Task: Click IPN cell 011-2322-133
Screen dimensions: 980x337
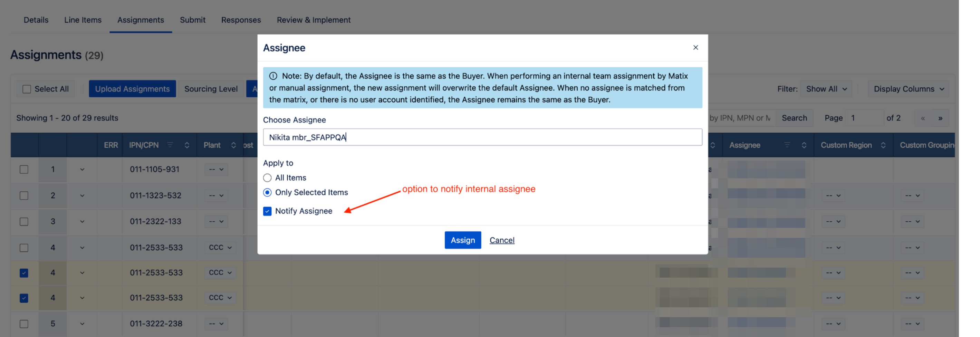Action: coord(156,221)
